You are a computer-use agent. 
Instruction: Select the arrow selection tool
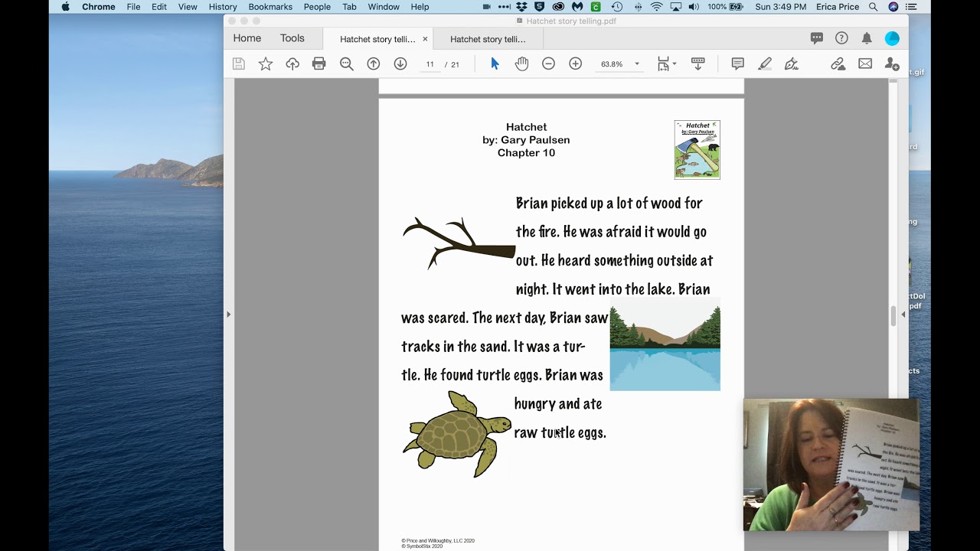click(x=495, y=64)
